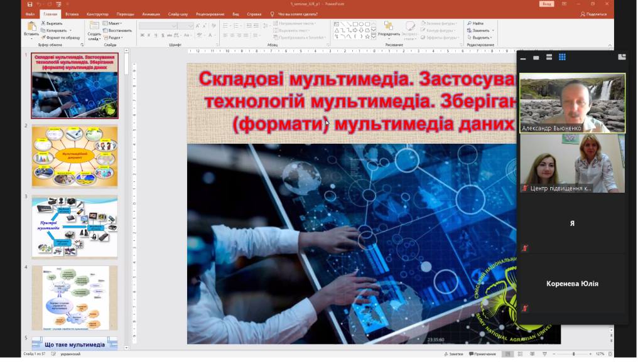The image size is (643, 364).
Task: Toggle bold (Ж) text formatting
Action: coord(142,36)
